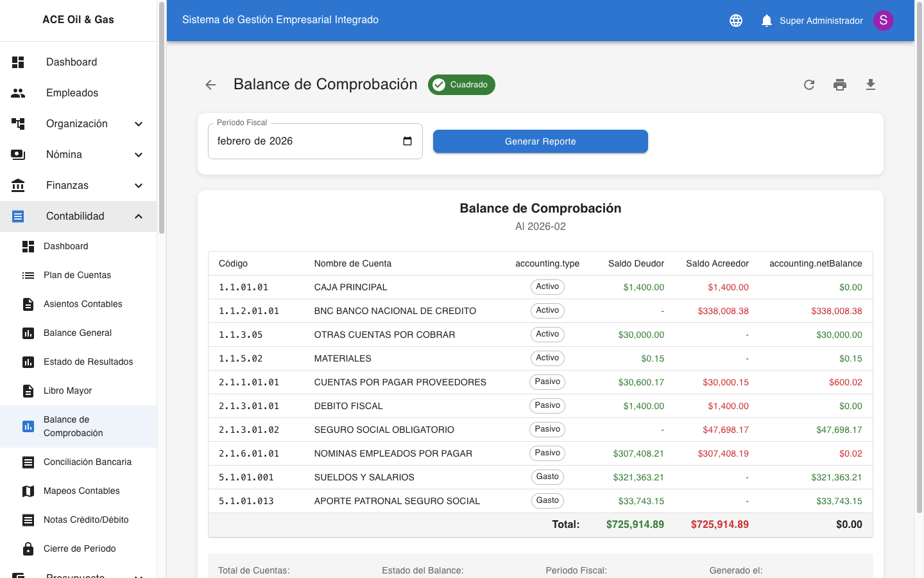Click the user avatar S
Screen dimensions: 924x578
coord(884,21)
